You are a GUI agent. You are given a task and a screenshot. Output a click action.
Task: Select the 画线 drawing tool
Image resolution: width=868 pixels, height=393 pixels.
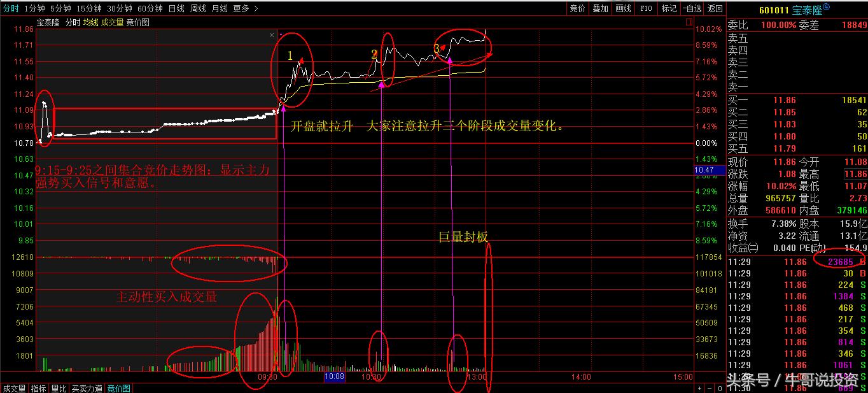[622, 9]
